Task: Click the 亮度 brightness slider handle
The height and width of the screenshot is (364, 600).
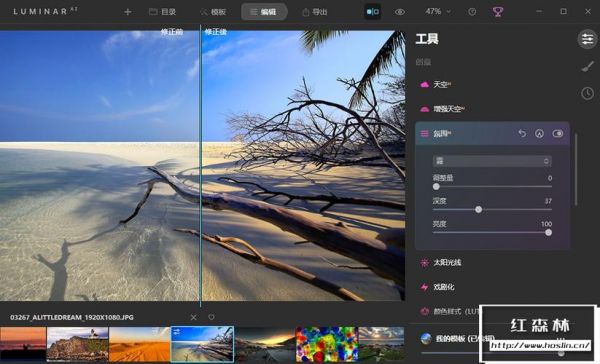Action: pos(548,233)
